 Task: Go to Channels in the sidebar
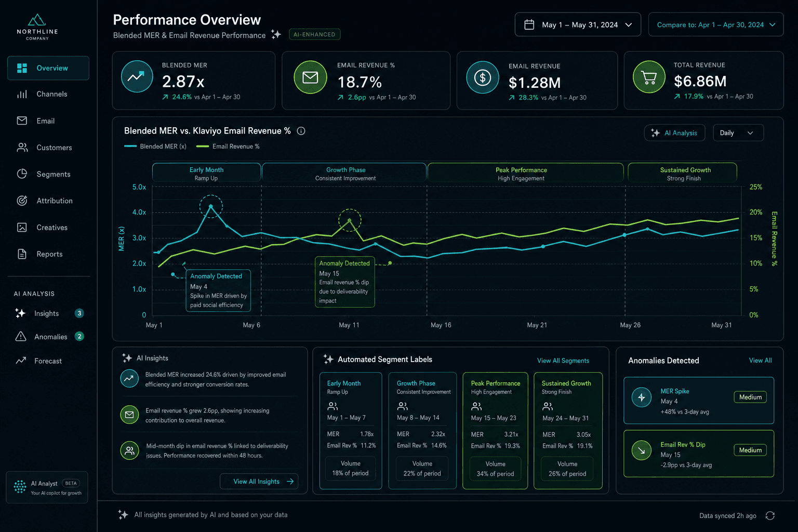pos(48,94)
